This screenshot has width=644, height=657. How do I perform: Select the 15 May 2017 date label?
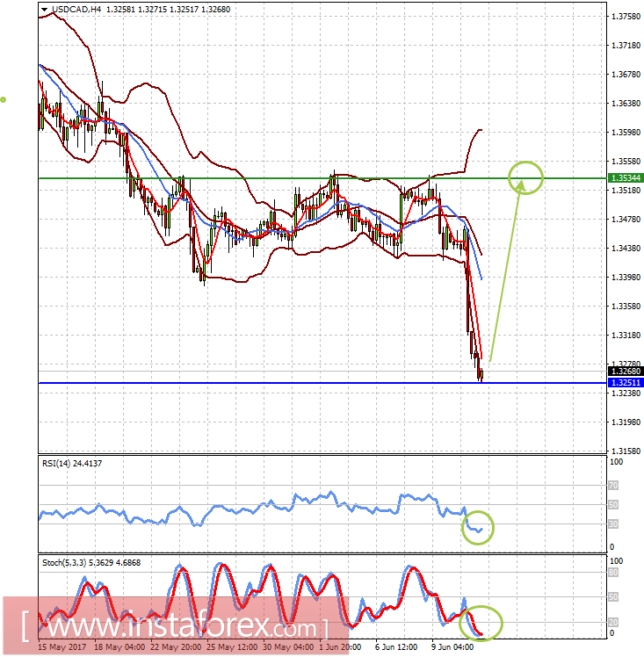pyautogui.click(x=62, y=647)
